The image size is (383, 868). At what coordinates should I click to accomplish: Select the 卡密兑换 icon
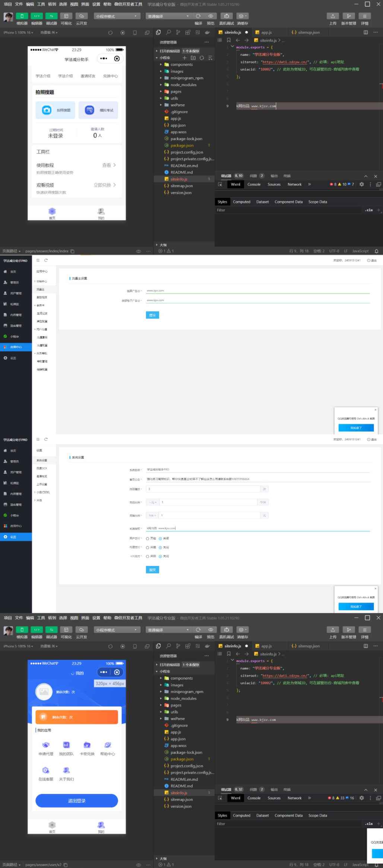[x=87, y=745]
